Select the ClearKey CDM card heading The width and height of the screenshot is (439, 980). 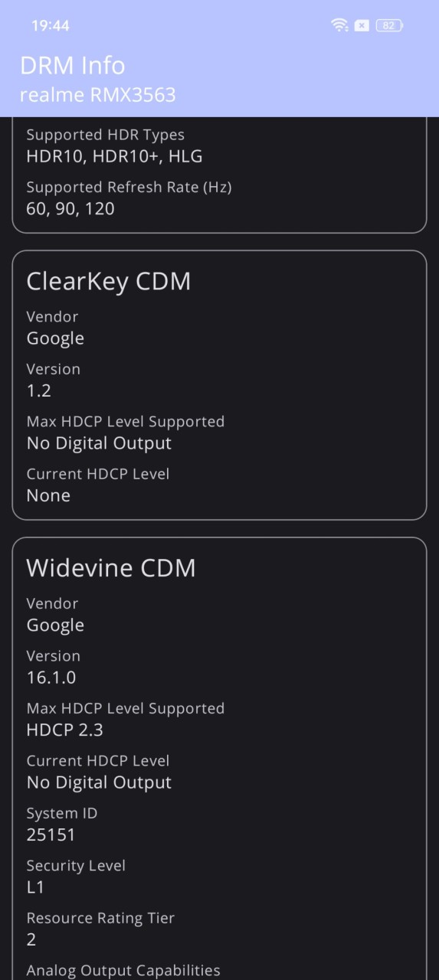click(x=109, y=281)
